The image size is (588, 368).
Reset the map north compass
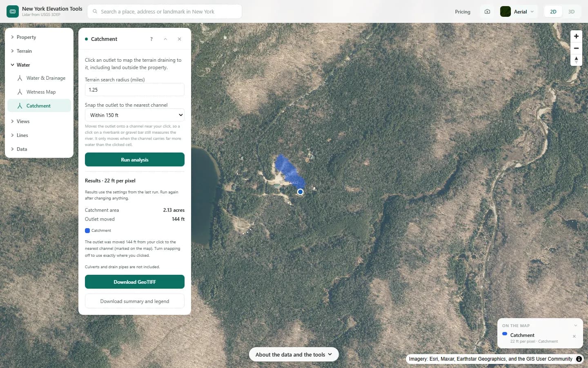pyautogui.click(x=576, y=60)
